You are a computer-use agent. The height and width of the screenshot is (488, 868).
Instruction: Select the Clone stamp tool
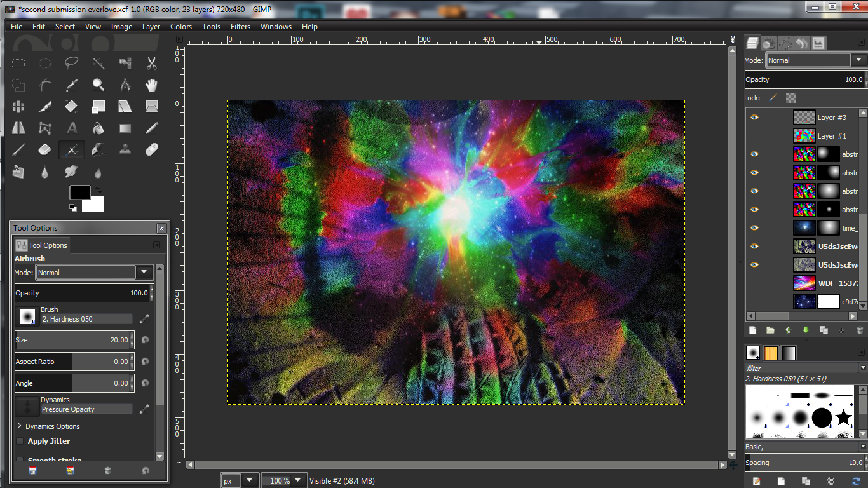point(125,150)
